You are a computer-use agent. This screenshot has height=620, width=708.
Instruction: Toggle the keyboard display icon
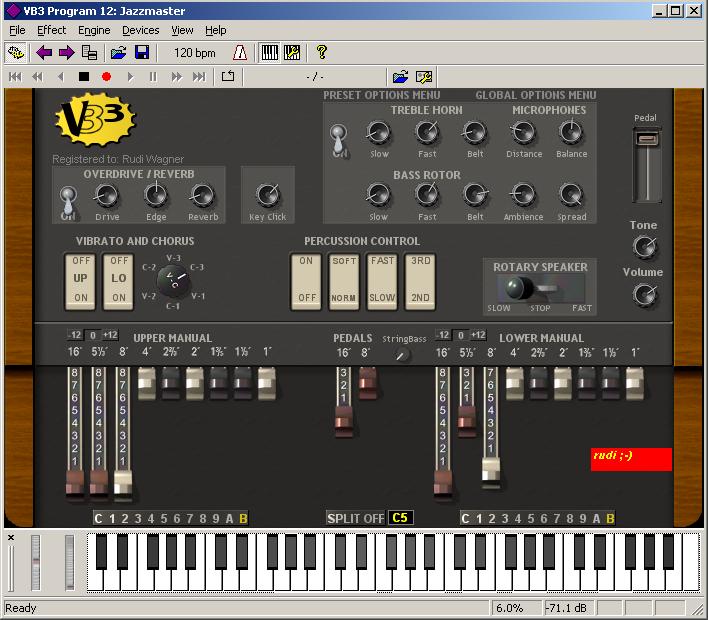[x=270, y=53]
